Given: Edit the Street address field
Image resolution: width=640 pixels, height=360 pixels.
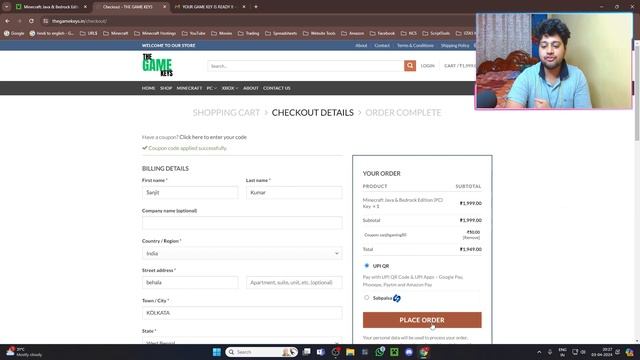Looking at the screenshot, I should [190, 282].
